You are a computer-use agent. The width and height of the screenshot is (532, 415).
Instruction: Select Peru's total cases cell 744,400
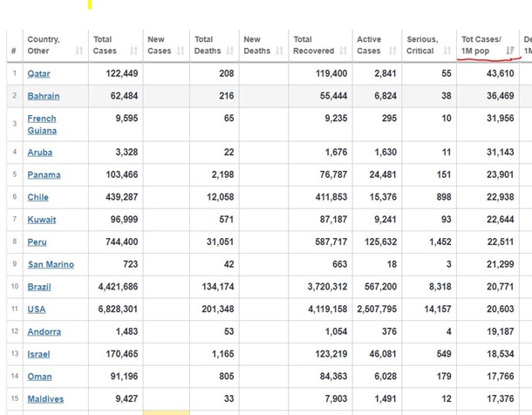click(x=119, y=242)
